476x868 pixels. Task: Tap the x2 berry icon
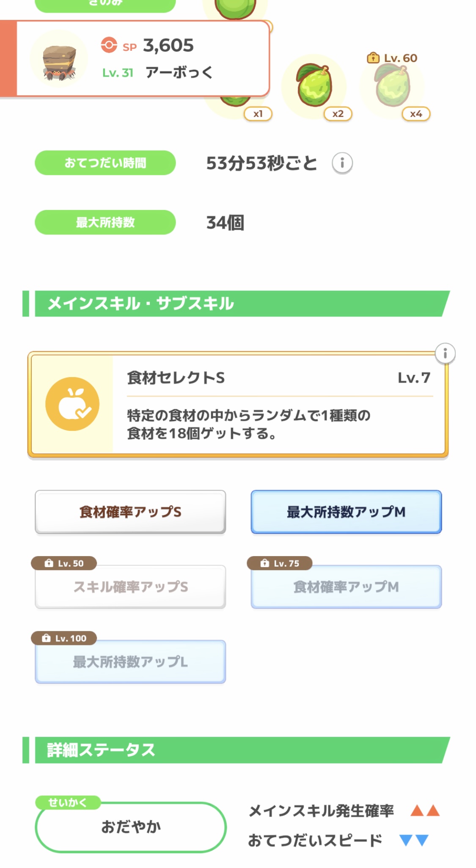314,86
